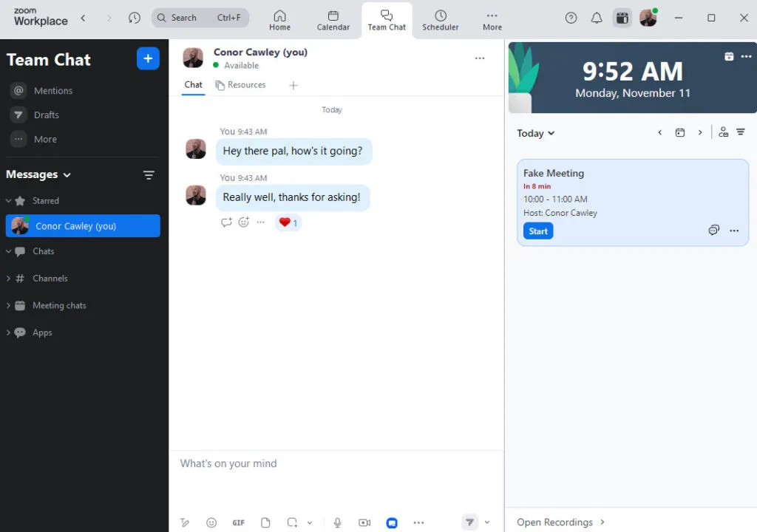
Task: Open the Resources tab
Action: [240, 84]
